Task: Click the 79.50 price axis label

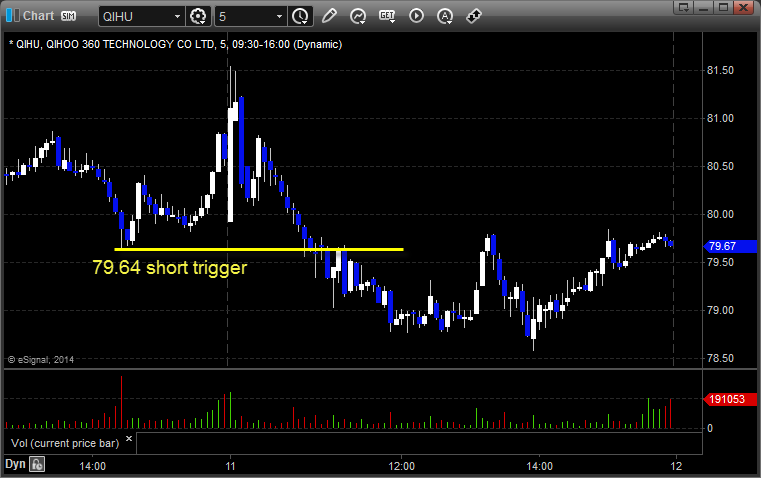Action: pyautogui.click(x=720, y=263)
